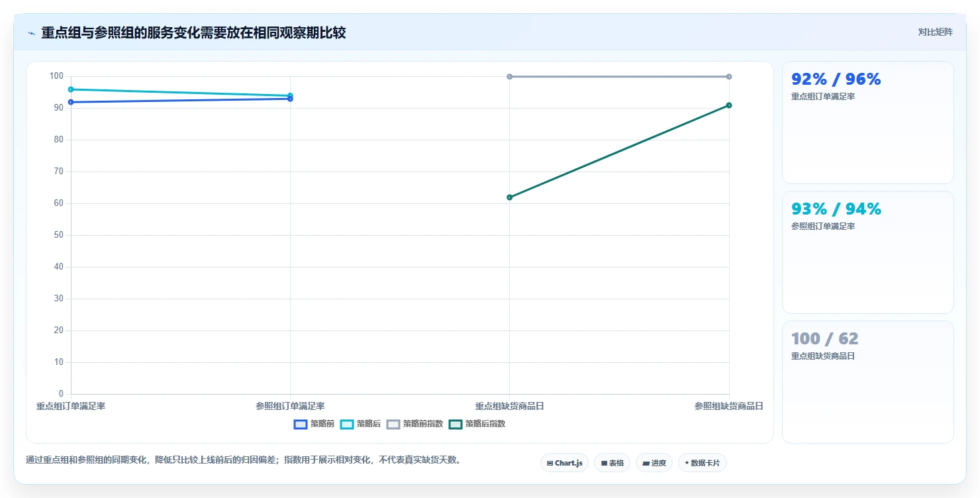The height and width of the screenshot is (498, 980).
Task: Click the green 策略后指数 point at 参照组缺货商品日
Action: click(729, 105)
